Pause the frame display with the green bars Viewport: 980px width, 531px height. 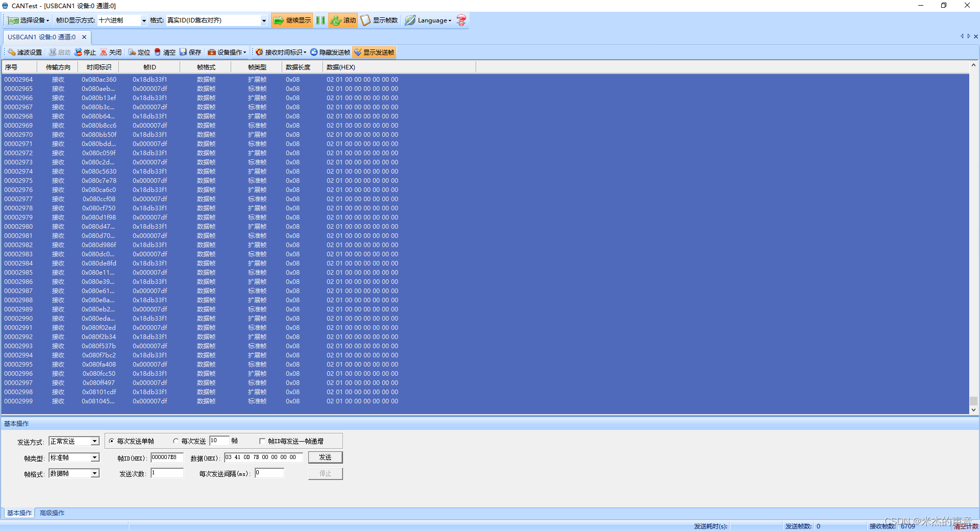pyautogui.click(x=321, y=20)
